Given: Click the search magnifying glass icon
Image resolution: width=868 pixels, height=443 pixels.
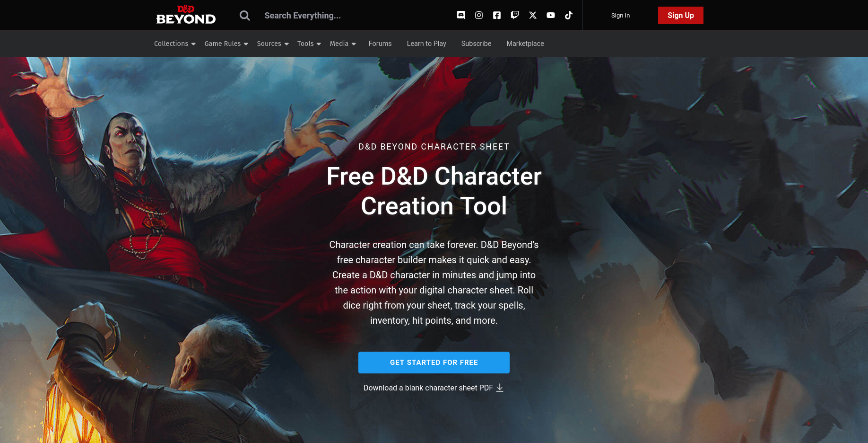Looking at the screenshot, I should point(244,16).
